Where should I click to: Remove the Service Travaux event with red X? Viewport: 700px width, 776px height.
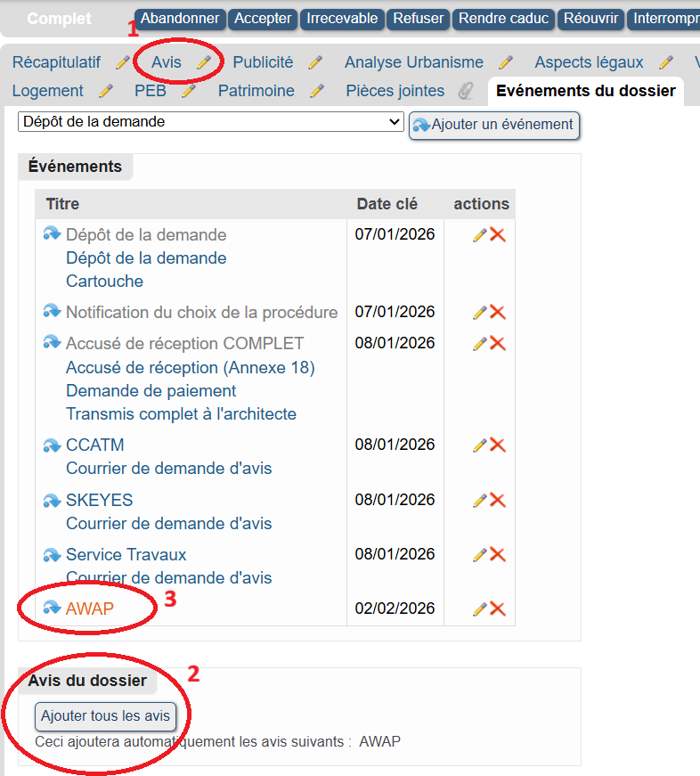pyautogui.click(x=498, y=555)
